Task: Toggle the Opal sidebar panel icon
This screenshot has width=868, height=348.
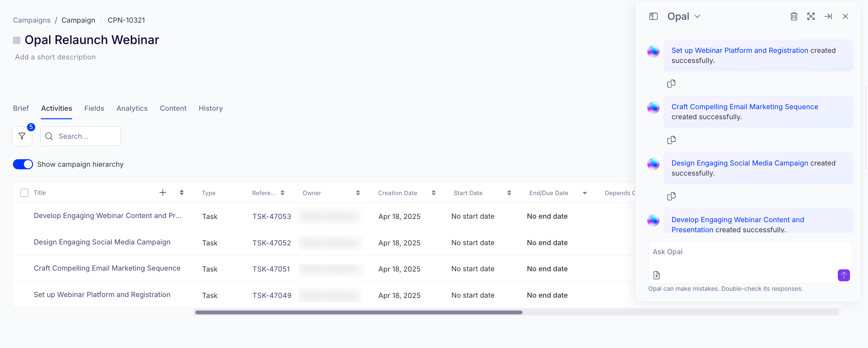Action: point(653,16)
